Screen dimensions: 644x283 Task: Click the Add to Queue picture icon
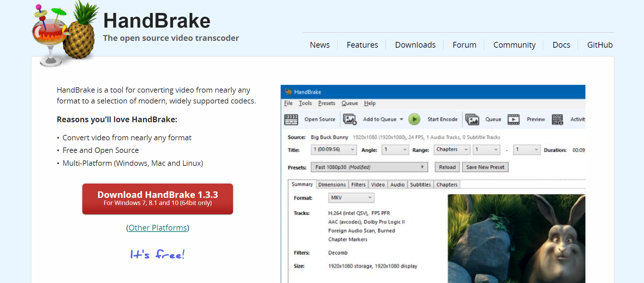point(350,120)
